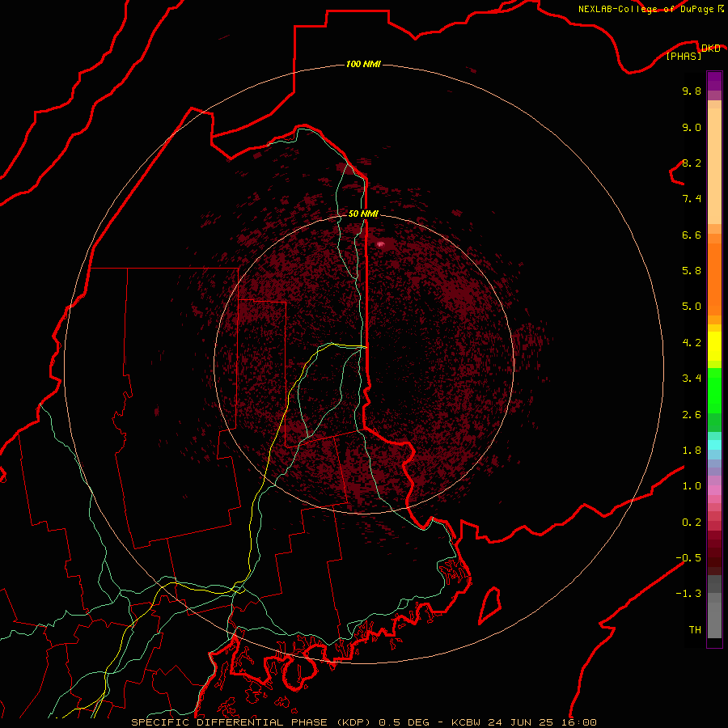The image size is (728, 728).
Task: Click the 24 JUN 25 date in the caption
Action: [x=520, y=722]
